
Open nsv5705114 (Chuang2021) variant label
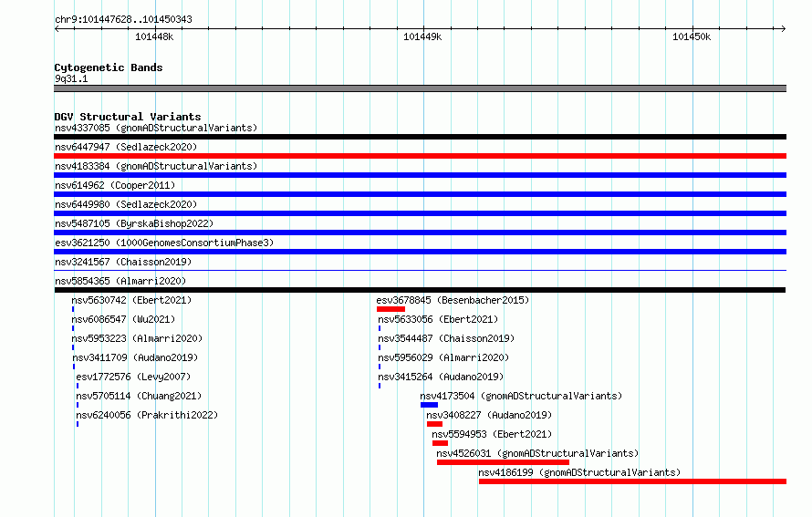pos(139,396)
